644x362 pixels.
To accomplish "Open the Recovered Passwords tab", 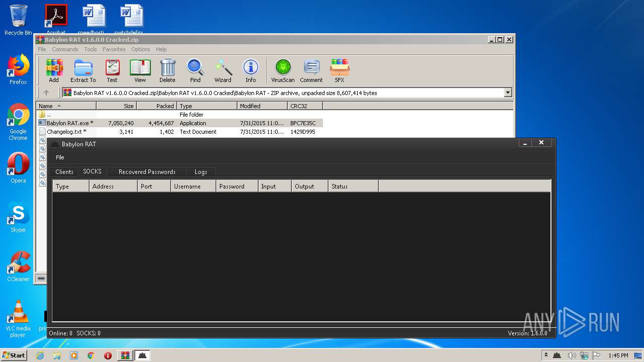I will click(x=147, y=171).
